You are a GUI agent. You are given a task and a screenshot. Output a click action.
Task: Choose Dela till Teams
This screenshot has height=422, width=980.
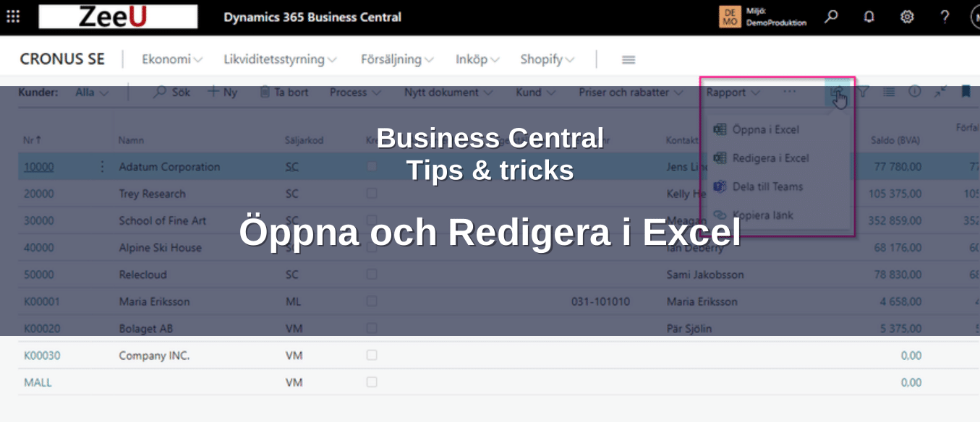pos(758,186)
